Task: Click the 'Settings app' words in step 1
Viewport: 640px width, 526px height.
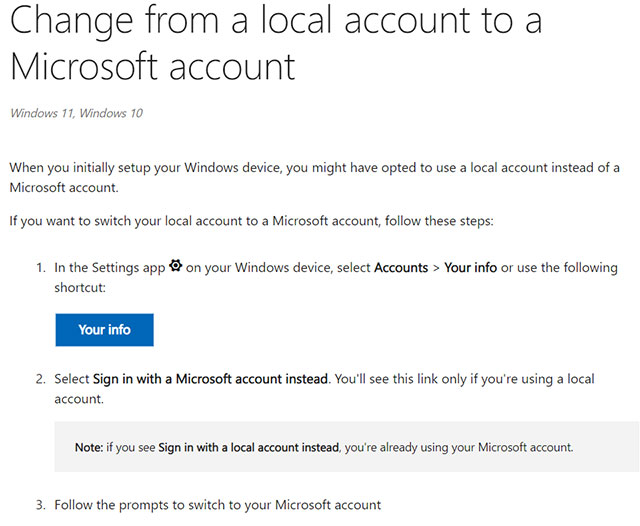Action: (x=128, y=268)
